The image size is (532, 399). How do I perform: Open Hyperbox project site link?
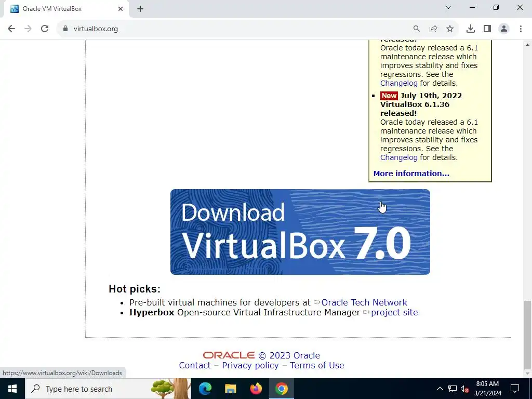coord(394,312)
